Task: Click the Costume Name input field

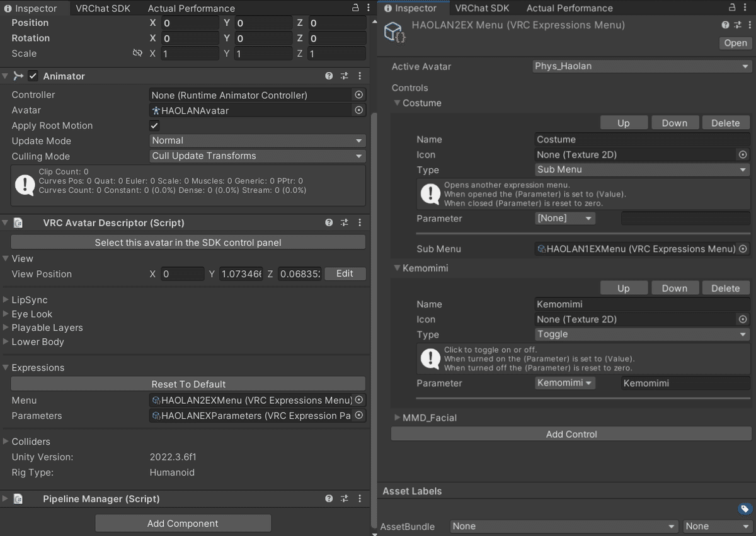Action: coord(642,139)
